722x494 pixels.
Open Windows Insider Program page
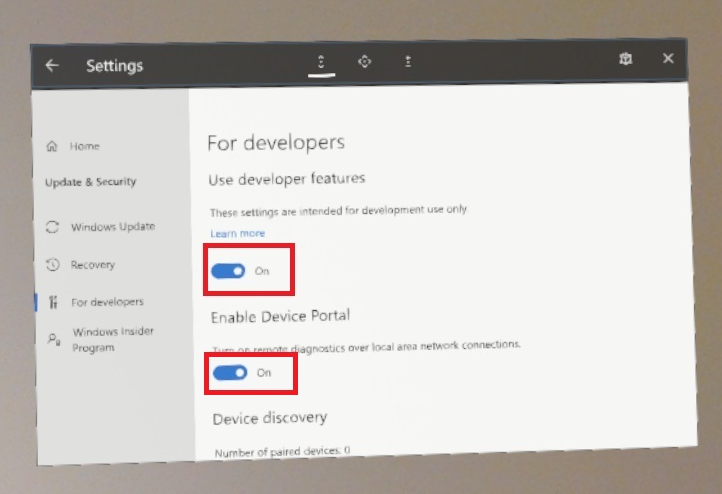(113, 339)
